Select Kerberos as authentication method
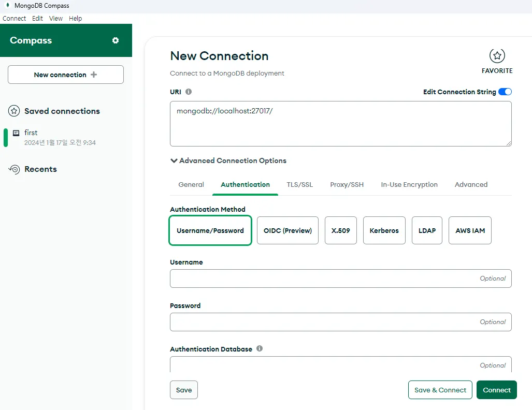Image resolution: width=532 pixels, height=410 pixels. point(384,230)
